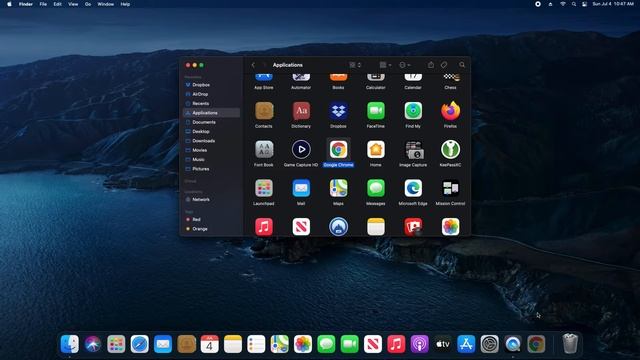Image resolution: width=640 pixels, height=360 pixels.
Task: Click the Edit Tags toolbar button
Action: pos(444,65)
